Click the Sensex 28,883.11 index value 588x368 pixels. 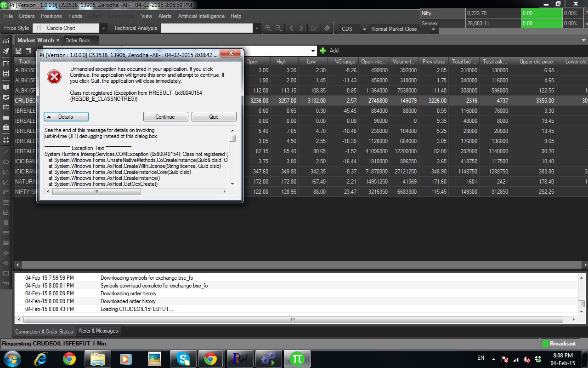[478, 23]
